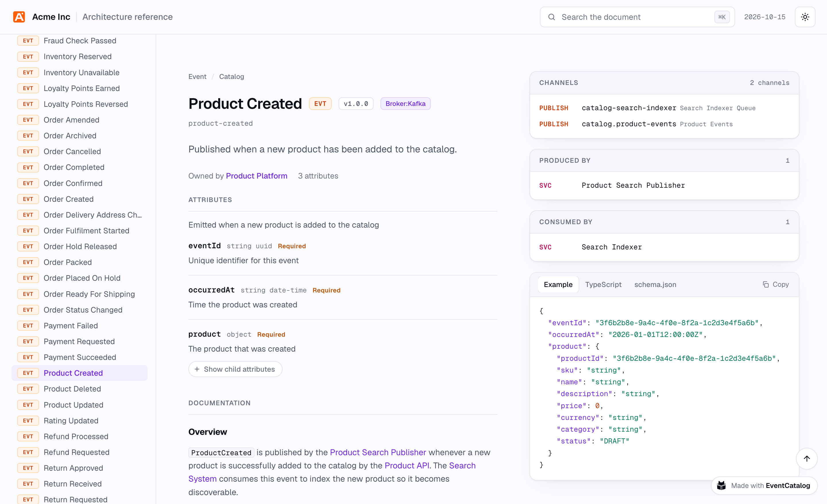This screenshot has width=827, height=504.
Task: Open the Made with EventCatalog link
Action: [764, 485]
